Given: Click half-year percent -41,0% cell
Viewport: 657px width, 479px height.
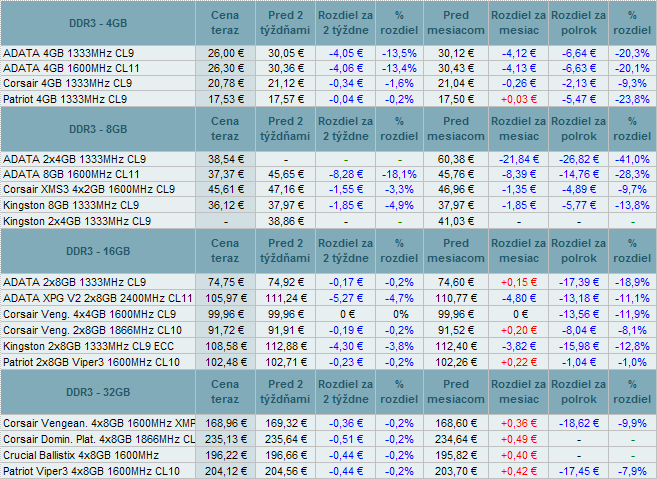Looking at the screenshot, I should [632, 159].
